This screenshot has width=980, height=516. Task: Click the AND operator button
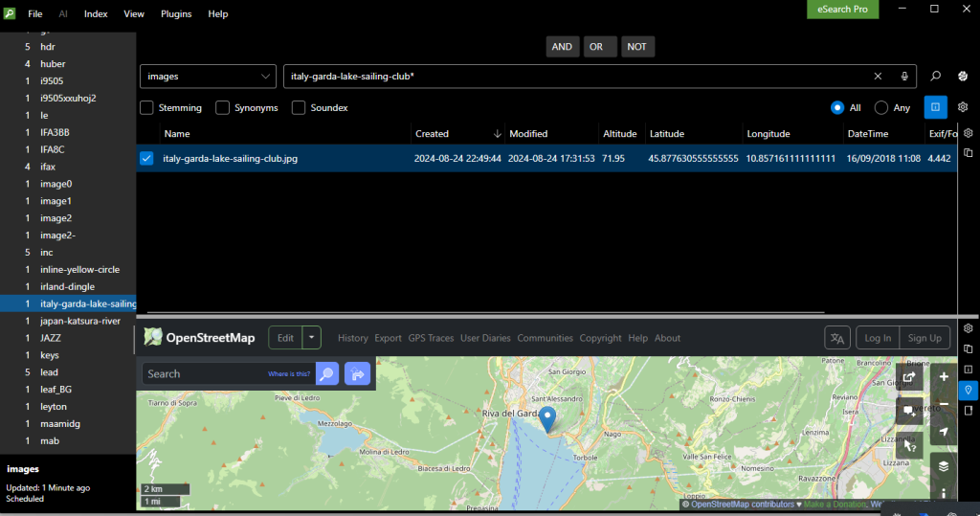pyautogui.click(x=562, y=46)
